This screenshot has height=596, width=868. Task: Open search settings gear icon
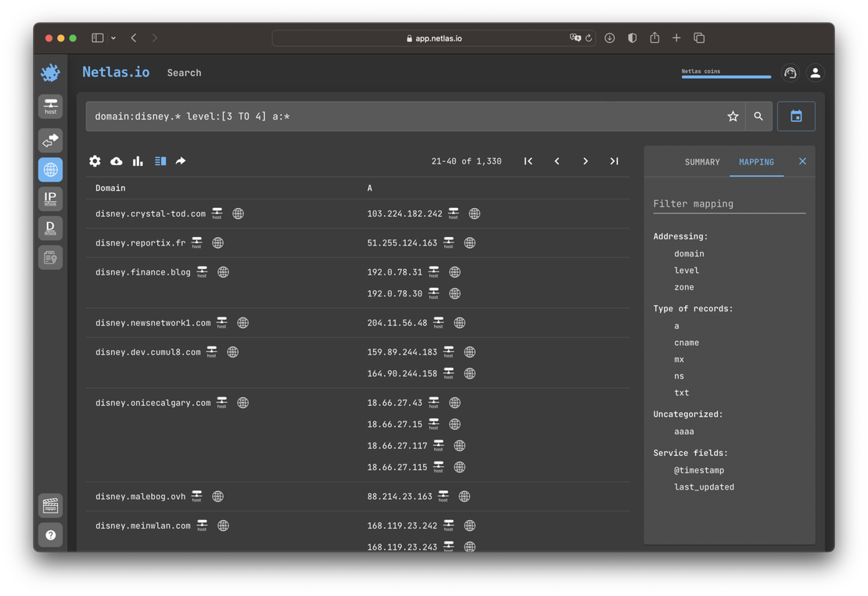coord(95,161)
